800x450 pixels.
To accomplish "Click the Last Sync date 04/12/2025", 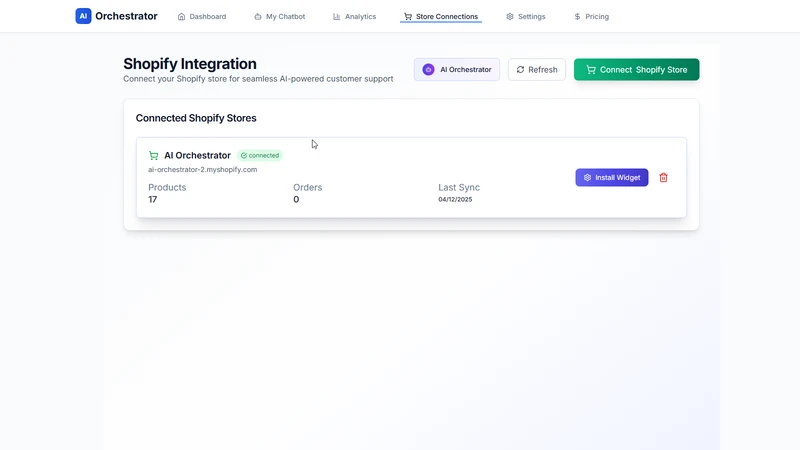I will click(455, 199).
